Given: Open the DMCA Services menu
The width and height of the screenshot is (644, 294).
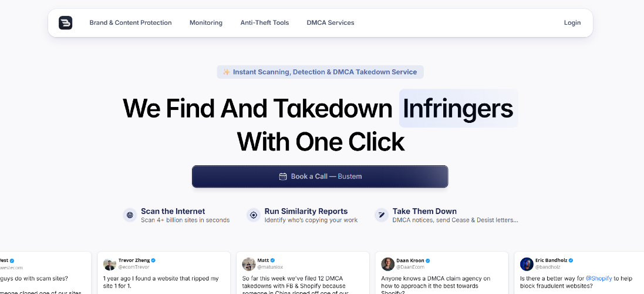Looking at the screenshot, I should [x=330, y=22].
